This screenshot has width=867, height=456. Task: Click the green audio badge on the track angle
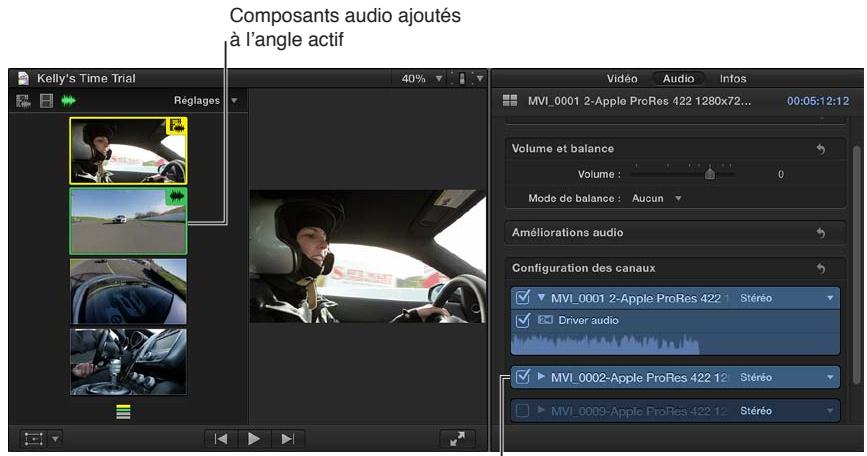[x=176, y=196]
